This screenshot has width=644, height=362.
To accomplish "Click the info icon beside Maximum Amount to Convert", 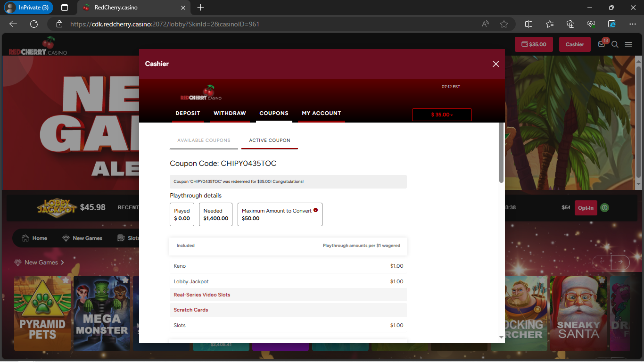I will tap(315, 210).
